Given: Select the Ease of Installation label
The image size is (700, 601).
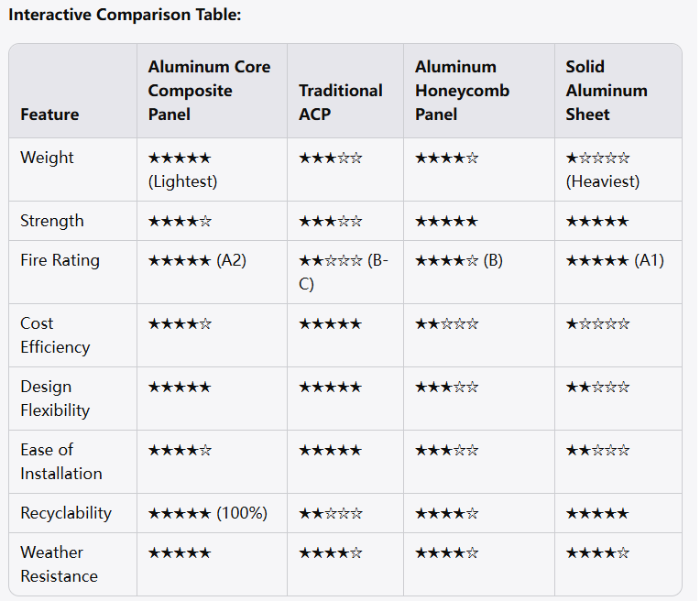Looking at the screenshot, I should 61,462.
